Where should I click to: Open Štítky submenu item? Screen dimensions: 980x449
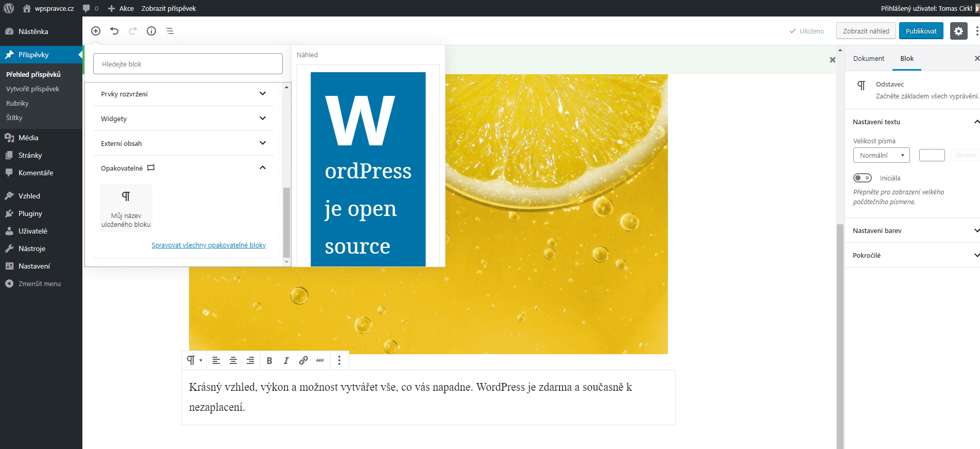point(14,118)
